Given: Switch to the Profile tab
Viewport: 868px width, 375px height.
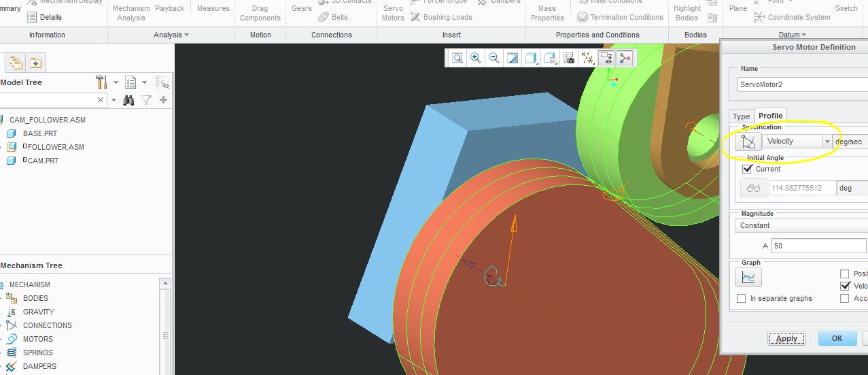Looking at the screenshot, I should 771,116.
